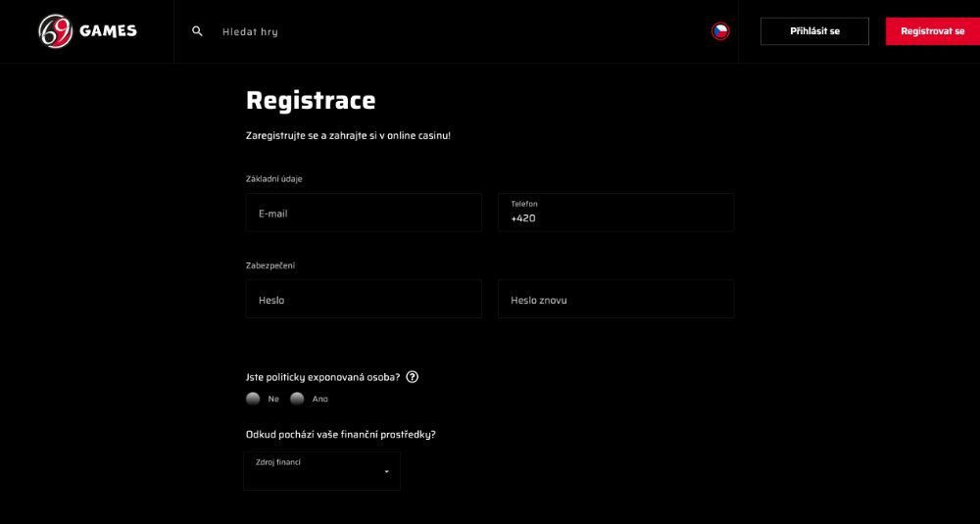Click the 'Registrace' page heading

click(x=311, y=100)
